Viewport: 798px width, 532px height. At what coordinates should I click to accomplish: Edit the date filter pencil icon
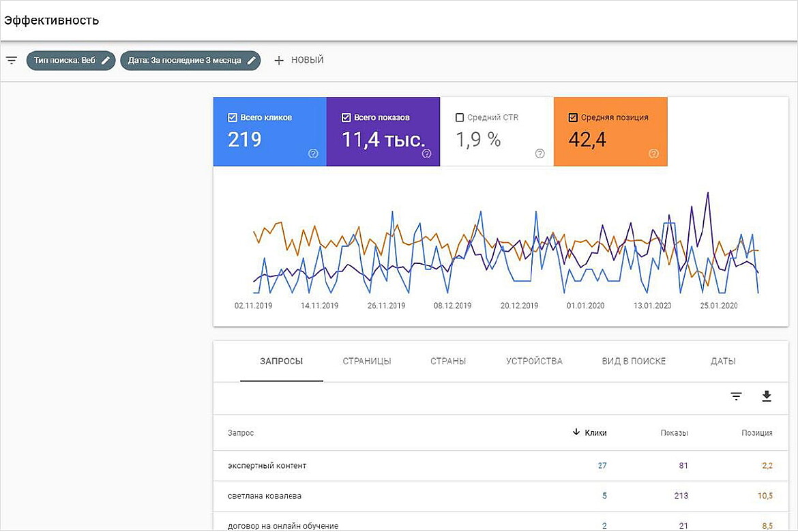[x=251, y=60]
